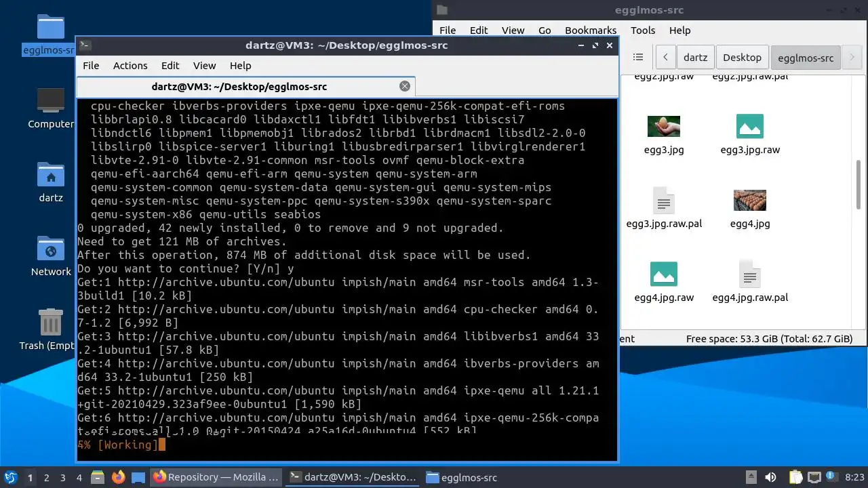Open the terminal Help menu
The width and height of the screenshot is (868, 488).
coord(240,66)
